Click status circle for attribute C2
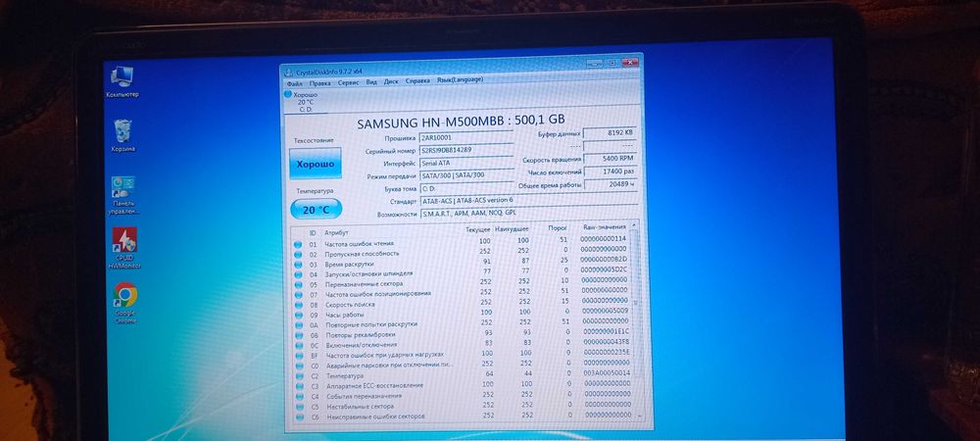 299,376
